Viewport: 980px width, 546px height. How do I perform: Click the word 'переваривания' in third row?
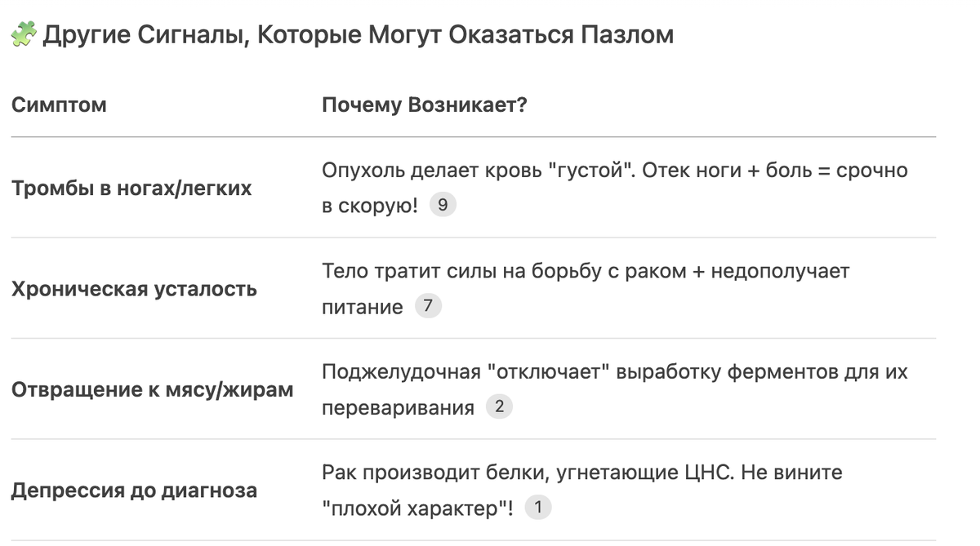398,408
